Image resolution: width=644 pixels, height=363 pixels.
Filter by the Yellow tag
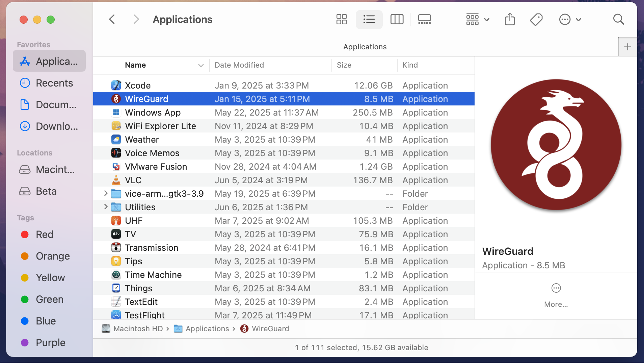49,277
